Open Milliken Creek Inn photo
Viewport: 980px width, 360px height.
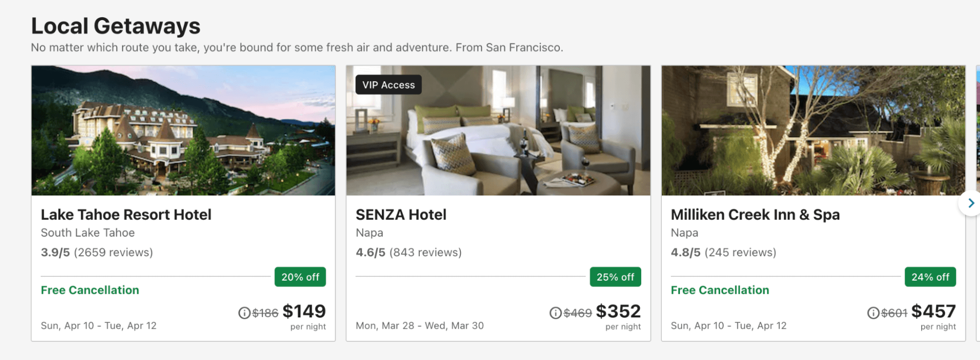coord(813,131)
